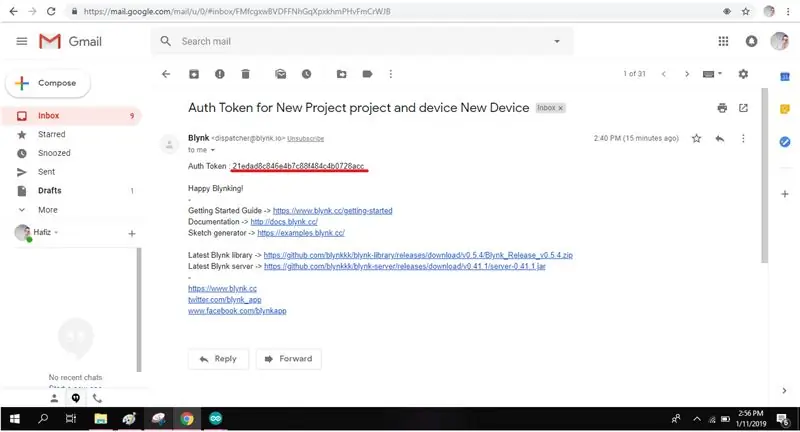
Task: Open the Windows Start menu
Action: pyautogui.click(x=14, y=419)
